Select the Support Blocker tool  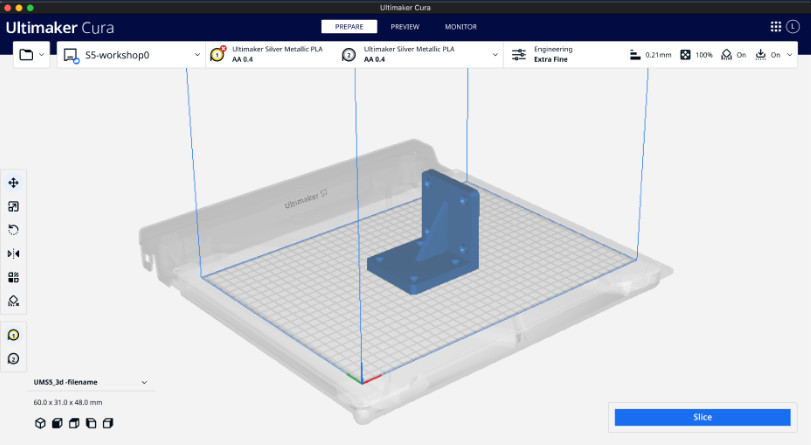coord(13,301)
